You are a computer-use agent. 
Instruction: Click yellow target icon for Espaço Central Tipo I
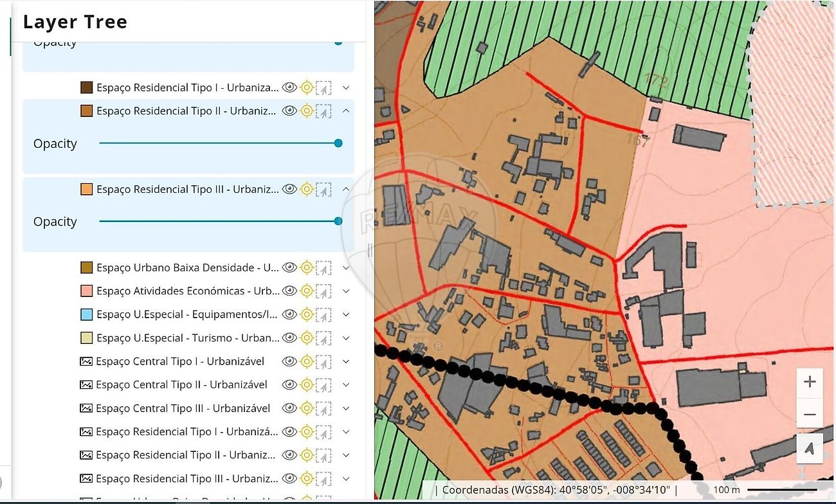tap(307, 361)
